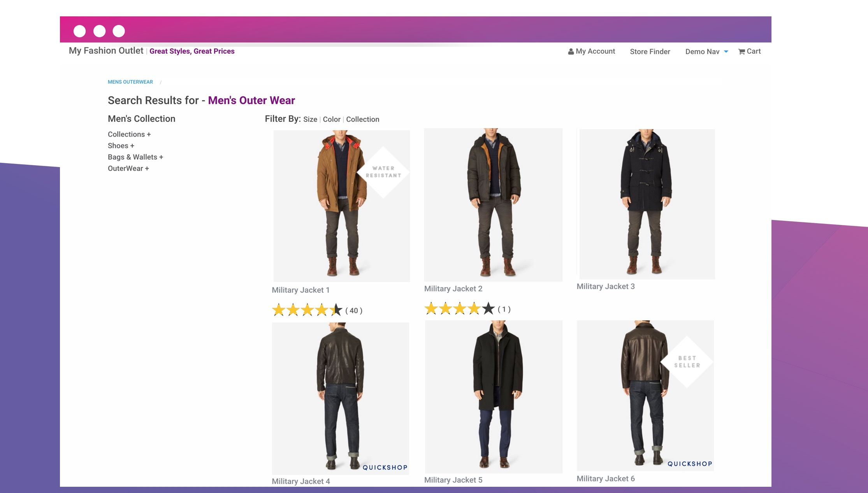This screenshot has width=868, height=493.
Task: Click the Military Jacket 5 title
Action: 453,480
